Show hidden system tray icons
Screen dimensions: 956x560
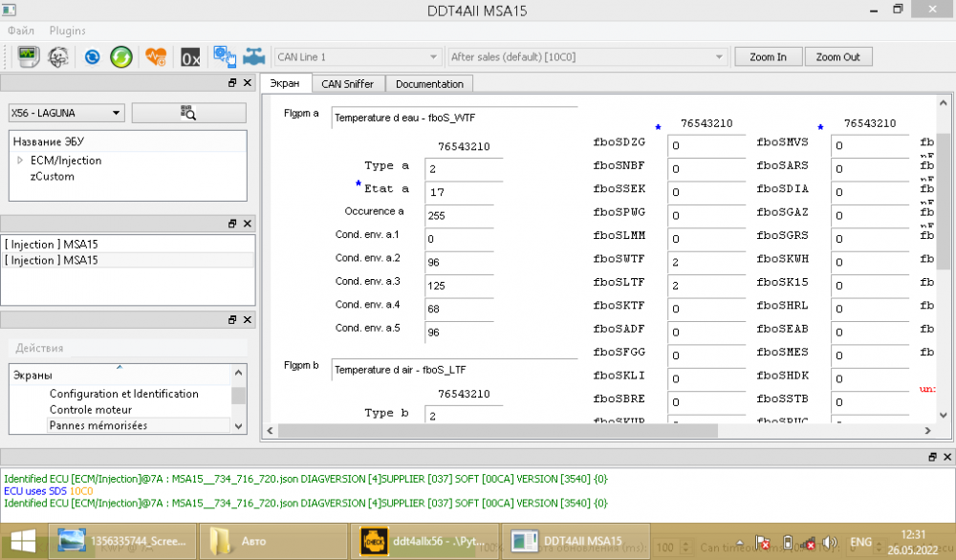740,542
